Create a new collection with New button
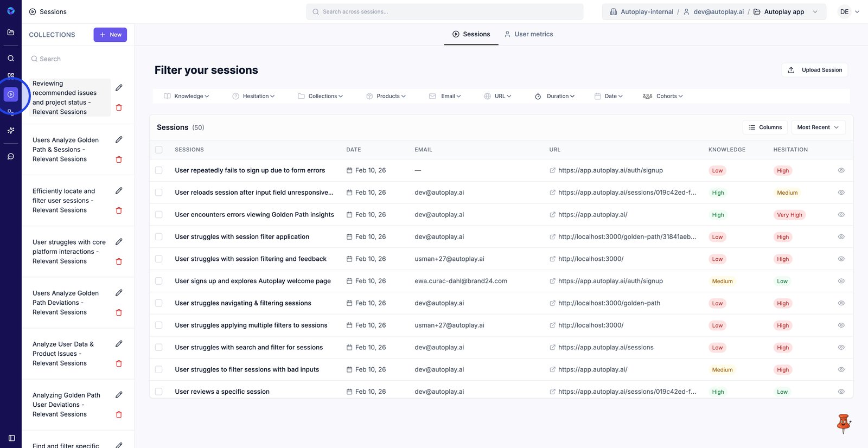Screen dimensions: 868x448 click(110, 35)
